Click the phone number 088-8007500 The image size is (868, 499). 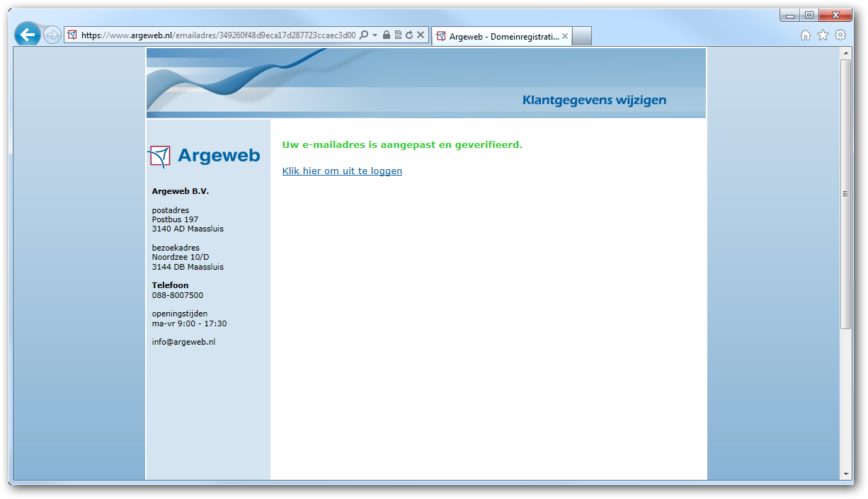pyautogui.click(x=178, y=295)
